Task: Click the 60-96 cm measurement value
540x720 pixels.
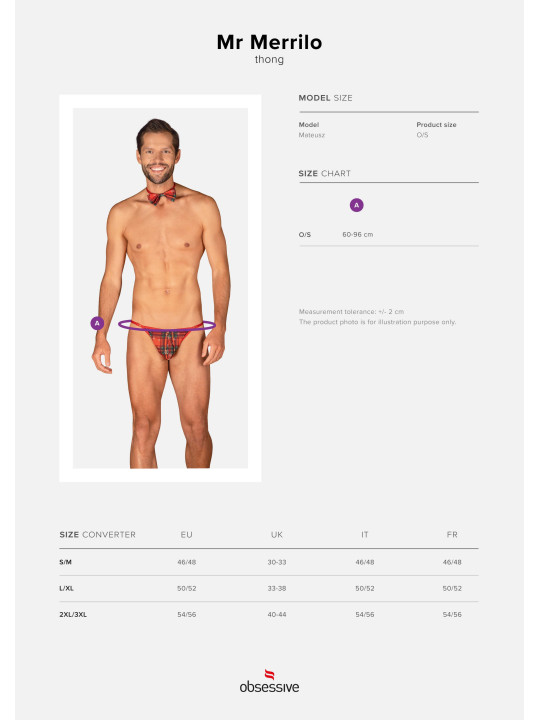Action: 358,234
